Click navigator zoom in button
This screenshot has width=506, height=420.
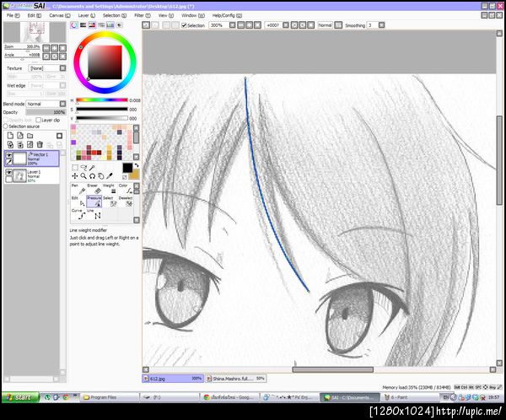55,48
